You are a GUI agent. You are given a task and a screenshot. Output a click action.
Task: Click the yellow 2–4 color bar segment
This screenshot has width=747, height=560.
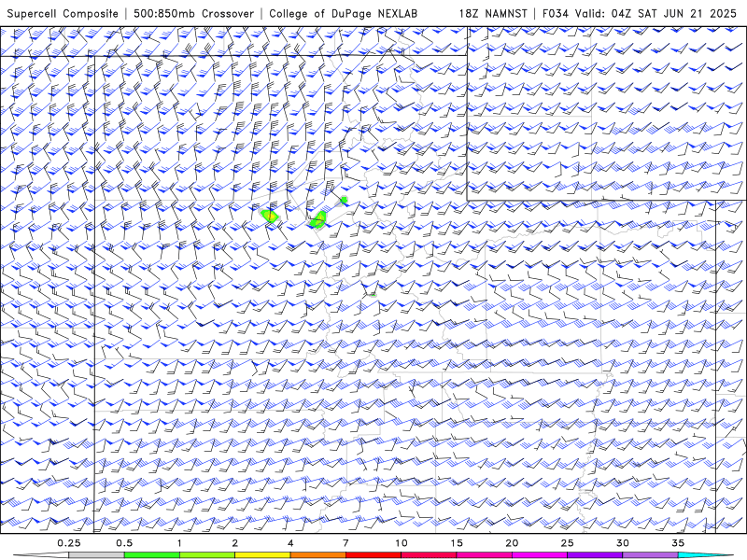tap(262, 555)
